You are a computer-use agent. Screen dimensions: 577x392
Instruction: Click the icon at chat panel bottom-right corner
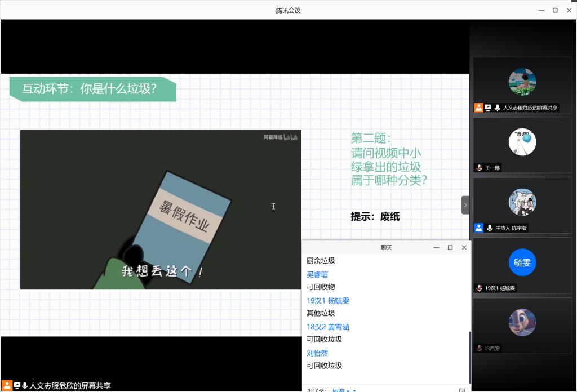(462, 390)
